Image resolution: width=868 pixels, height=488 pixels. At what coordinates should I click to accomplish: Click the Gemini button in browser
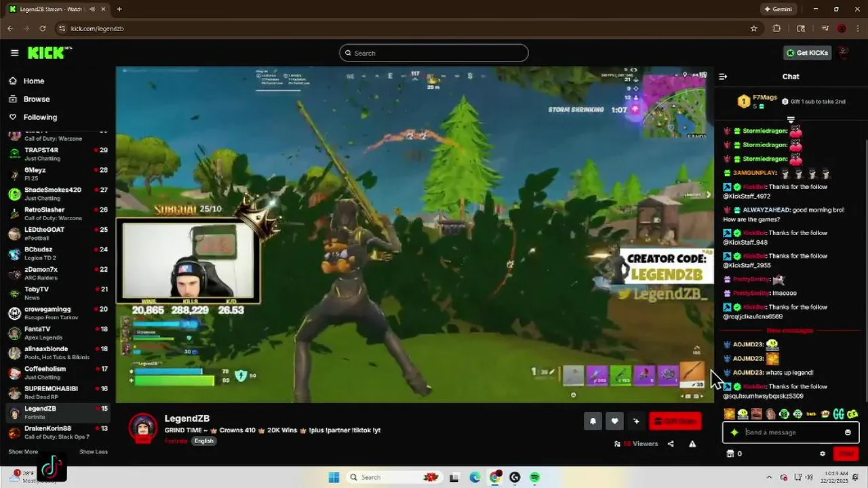coord(777,9)
